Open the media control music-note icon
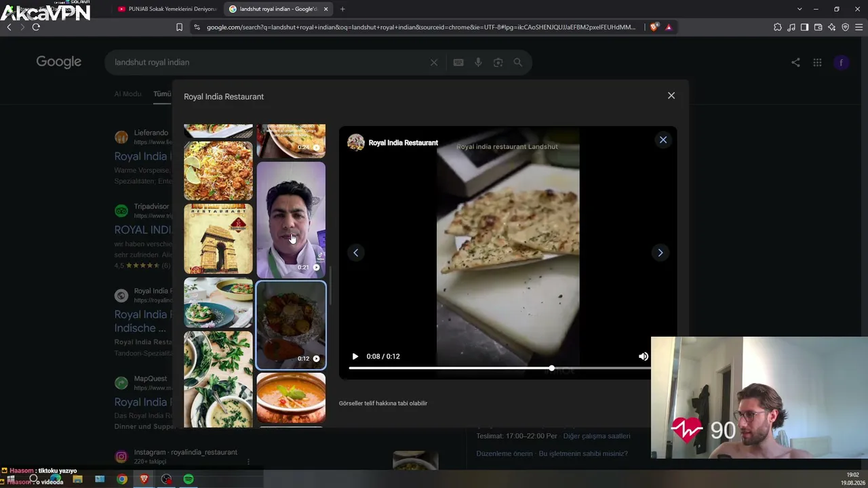The width and height of the screenshot is (868, 488). [791, 27]
